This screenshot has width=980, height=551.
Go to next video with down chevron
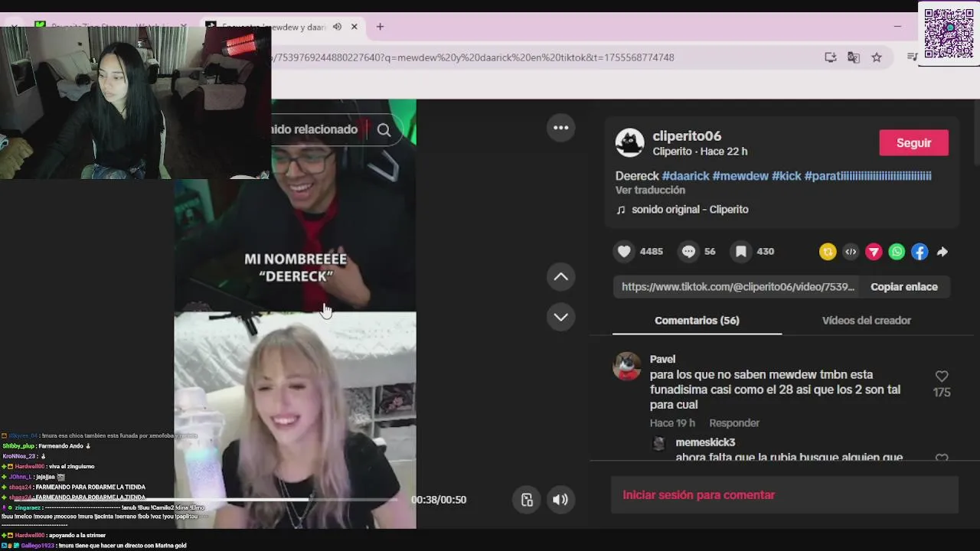click(x=561, y=317)
